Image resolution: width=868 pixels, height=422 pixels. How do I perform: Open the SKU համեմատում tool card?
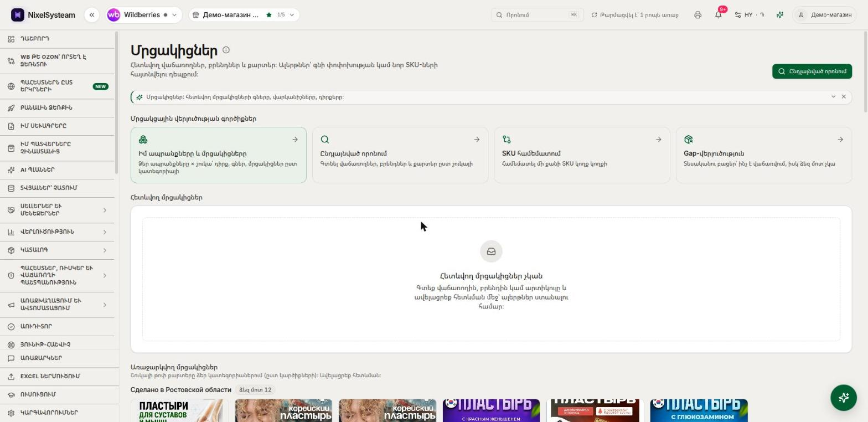click(582, 155)
